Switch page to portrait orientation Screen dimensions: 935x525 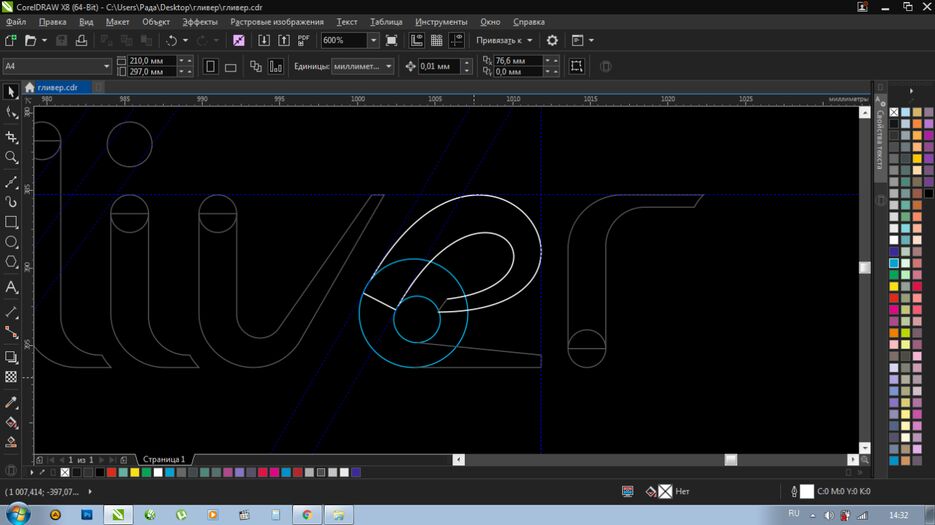[x=210, y=67]
